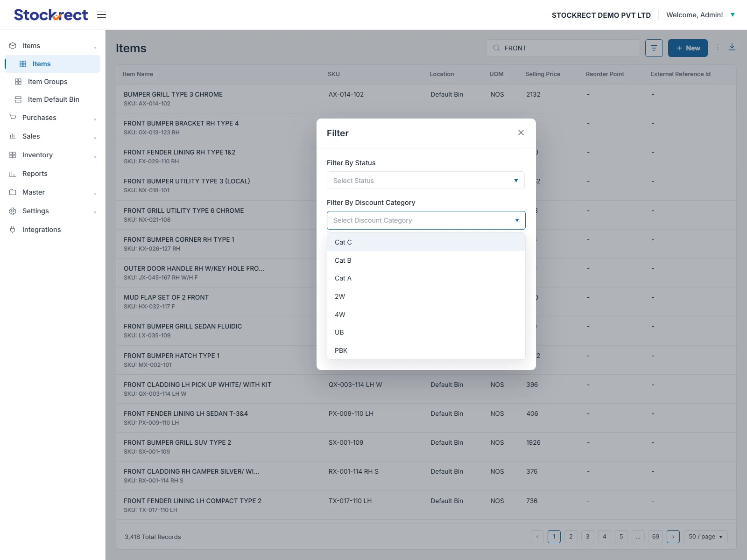Choose Cat B discount category option
This screenshot has height=560, width=747.
click(426, 260)
